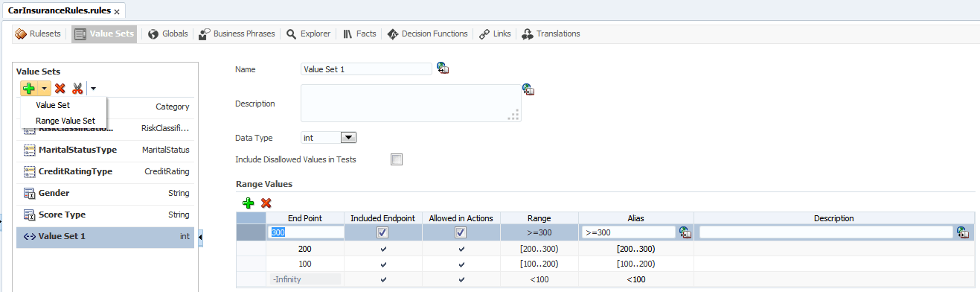Click translation icon next to Alias field
Image resolution: width=980 pixels, height=292 pixels.
click(685, 232)
